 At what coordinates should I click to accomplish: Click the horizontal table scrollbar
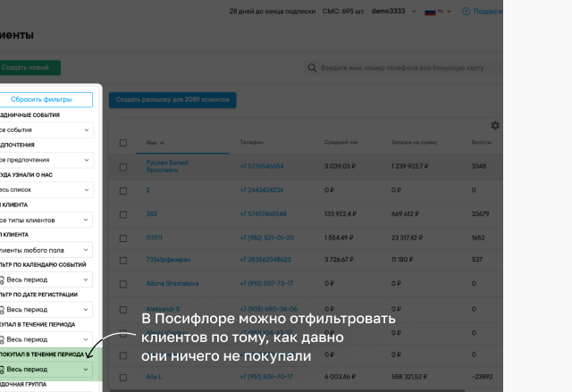click(x=287, y=390)
